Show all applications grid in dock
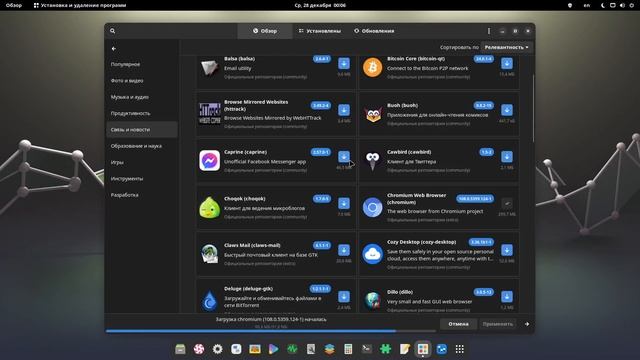Image resolution: width=640 pixels, height=360 pixels. (460, 349)
